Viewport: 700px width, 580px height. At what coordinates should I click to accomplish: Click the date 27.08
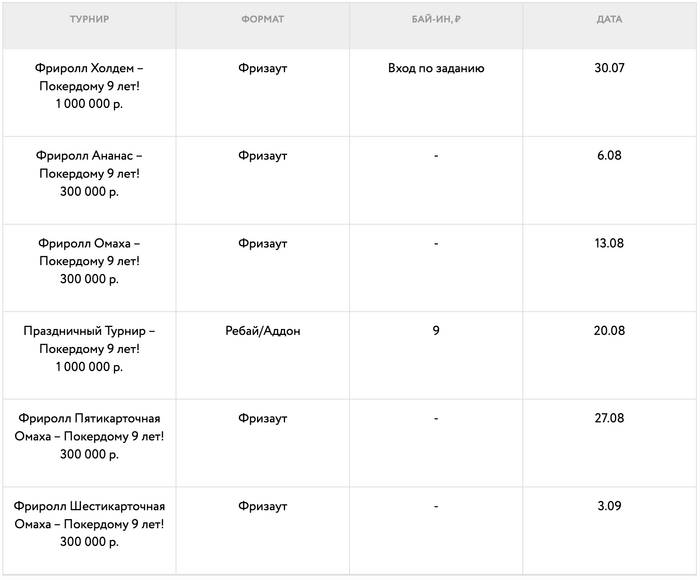coord(609,418)
